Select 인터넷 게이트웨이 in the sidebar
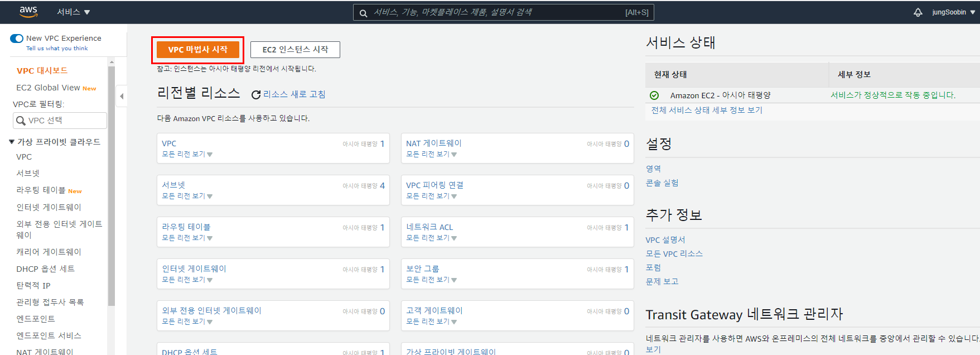 click(49, 207)
